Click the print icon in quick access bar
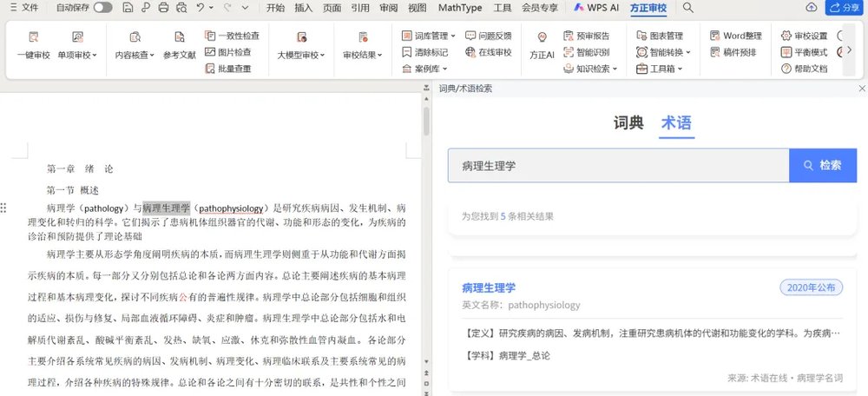The image size is (868, 396). pos(164,8)
